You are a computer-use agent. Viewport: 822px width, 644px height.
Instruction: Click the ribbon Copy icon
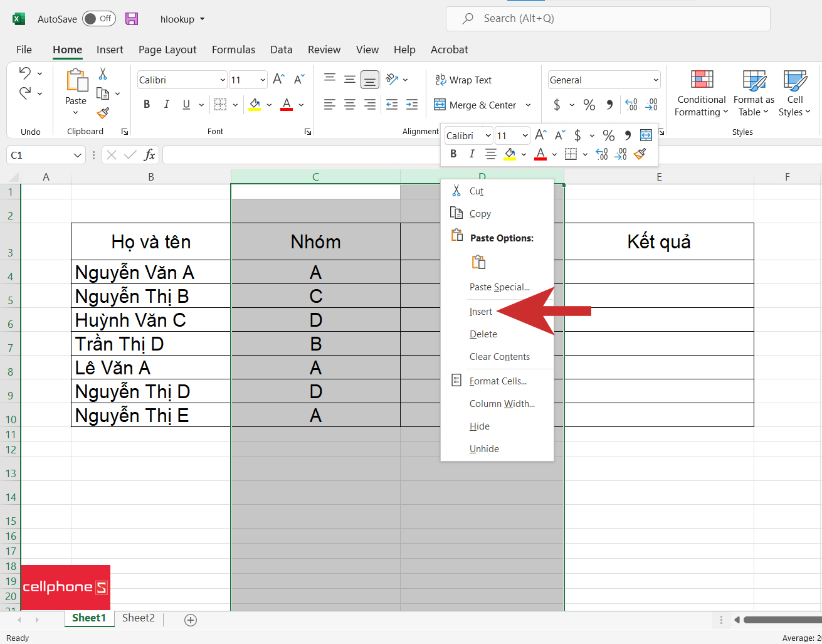(103, 93)
